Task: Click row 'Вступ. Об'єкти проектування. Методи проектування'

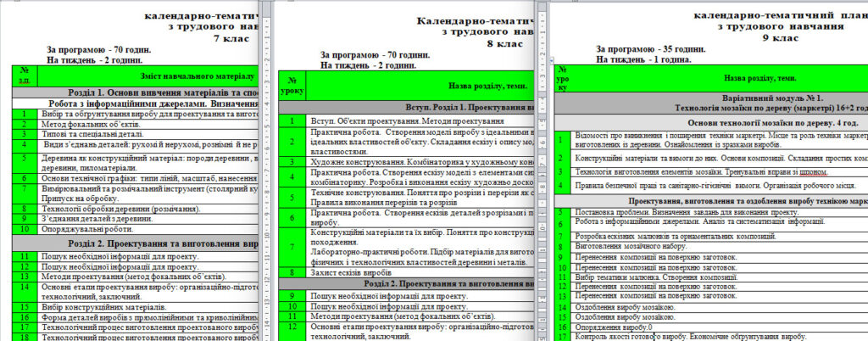Action: pyautogui.click(x=406, y=120)
